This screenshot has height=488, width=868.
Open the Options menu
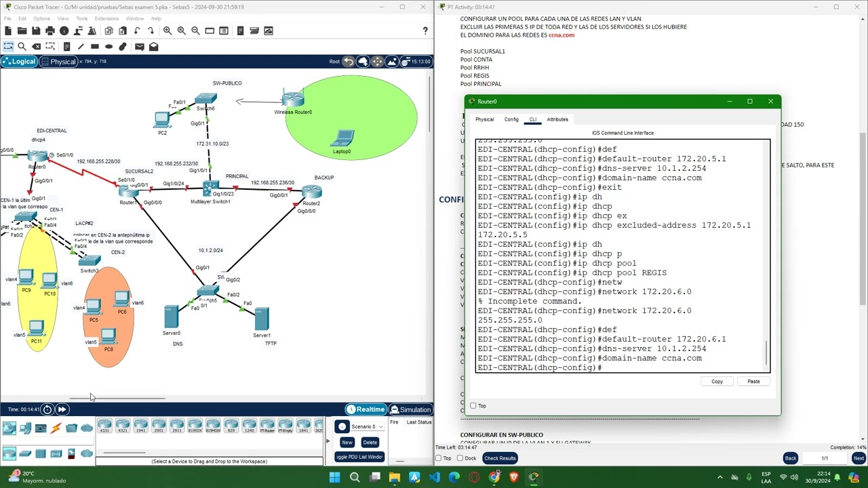41,18
